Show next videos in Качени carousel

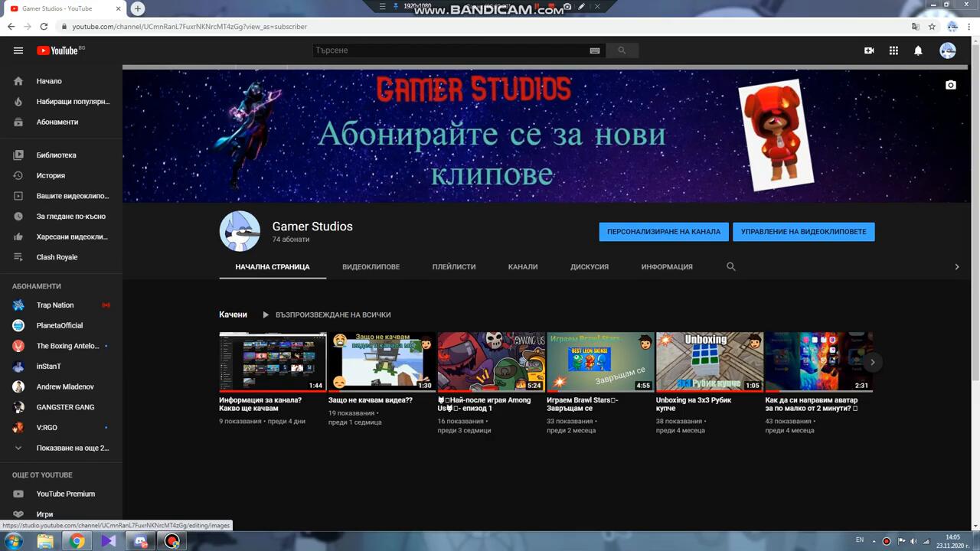(872, 362)
